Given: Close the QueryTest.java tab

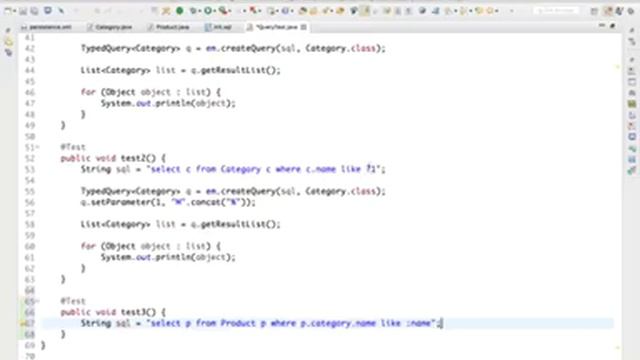Looking at the screenshot, I should [303, 27].
